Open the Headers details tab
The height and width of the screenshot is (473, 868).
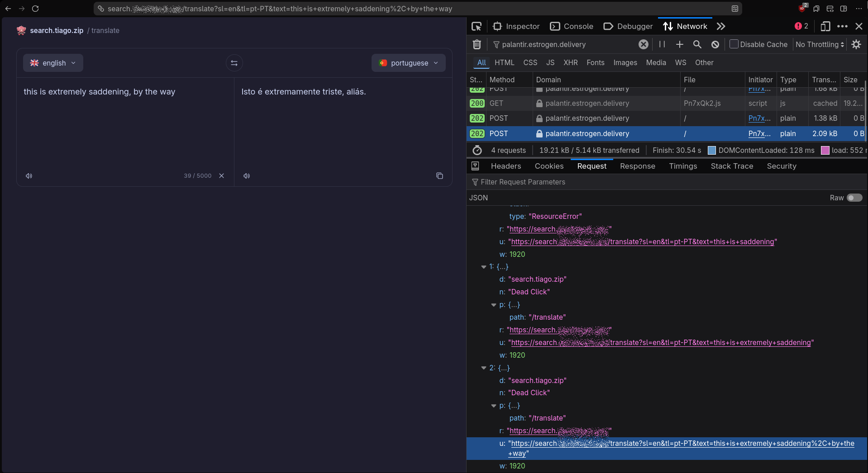(506, 166)
